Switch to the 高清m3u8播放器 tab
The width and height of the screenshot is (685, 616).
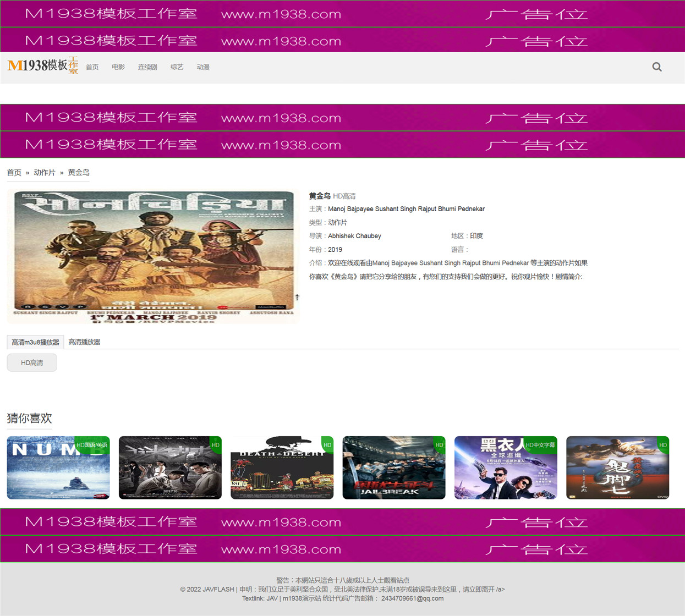[36, 342]
